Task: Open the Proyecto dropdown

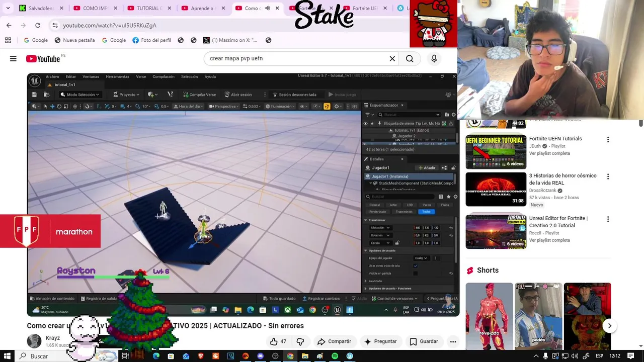Action: click(127, 95)
